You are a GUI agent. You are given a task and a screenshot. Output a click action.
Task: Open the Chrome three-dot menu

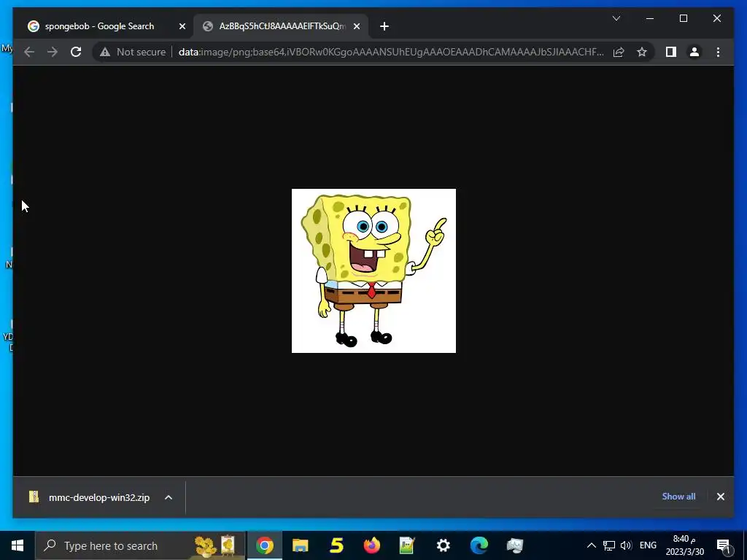(x=718, y=52)
